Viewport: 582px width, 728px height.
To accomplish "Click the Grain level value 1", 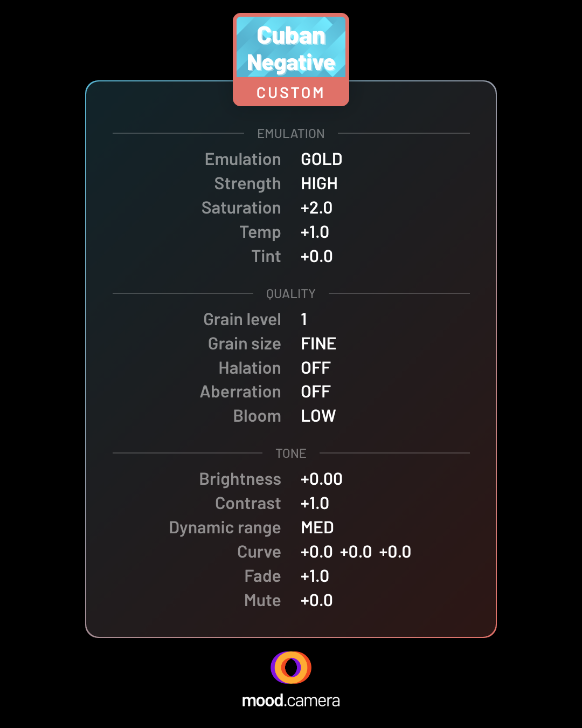I will pos(304,320).
